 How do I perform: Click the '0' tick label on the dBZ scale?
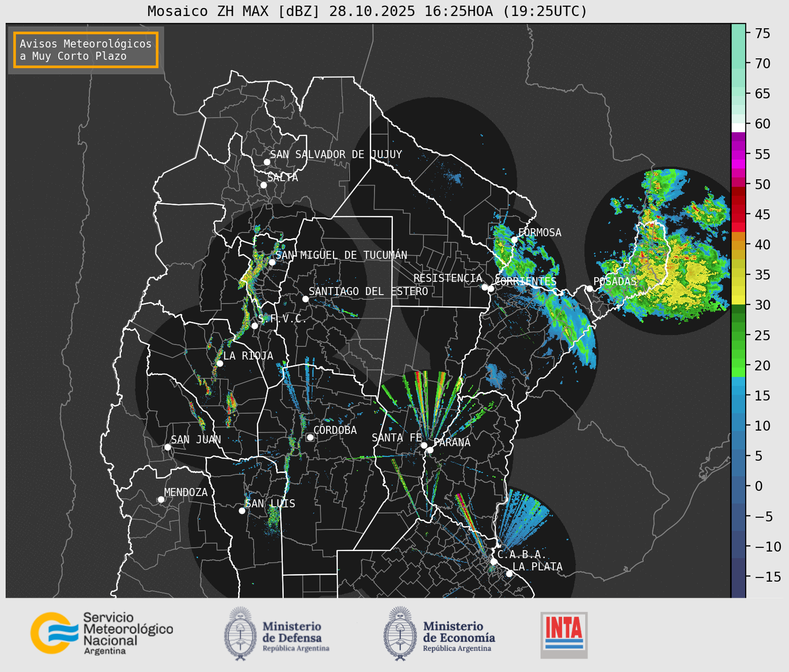pyautogui.click(x=759, y=486)
